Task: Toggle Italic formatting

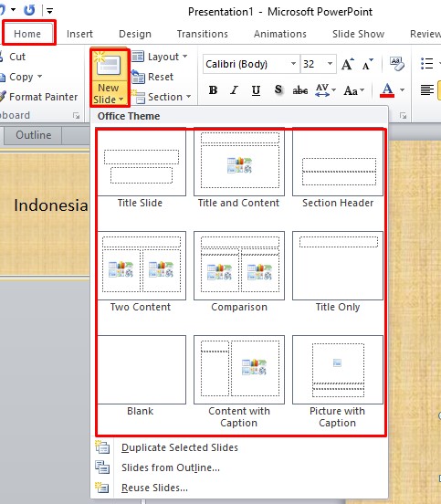Action: click(235, 90)
